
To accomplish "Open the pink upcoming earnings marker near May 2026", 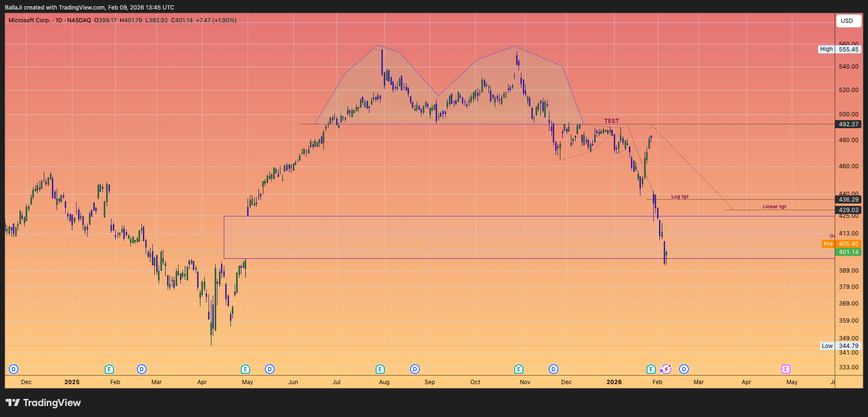I will (785, 369).
